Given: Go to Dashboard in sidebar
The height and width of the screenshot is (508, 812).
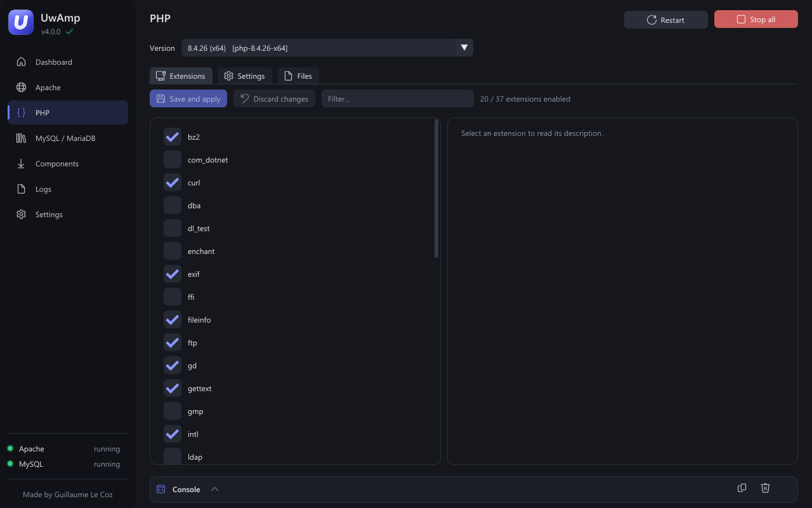Looking at the screenshot, I should coord(68,62).
